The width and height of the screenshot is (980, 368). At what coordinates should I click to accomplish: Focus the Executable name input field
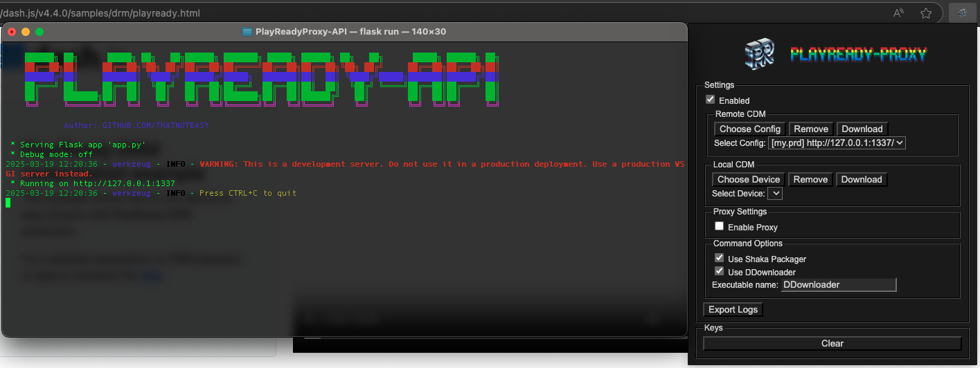tap(838, 284)
